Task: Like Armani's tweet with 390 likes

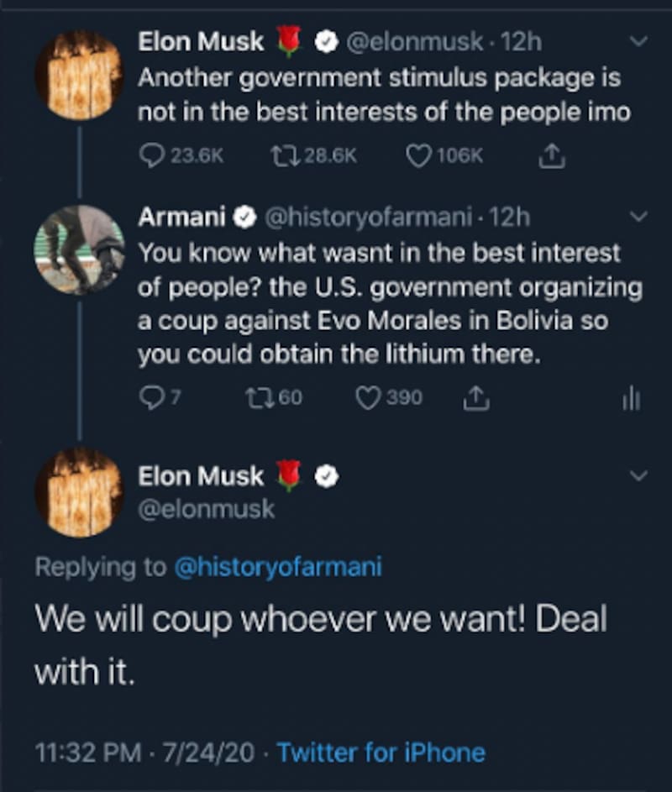Action: pyautogui.click(x=368, y=397)
